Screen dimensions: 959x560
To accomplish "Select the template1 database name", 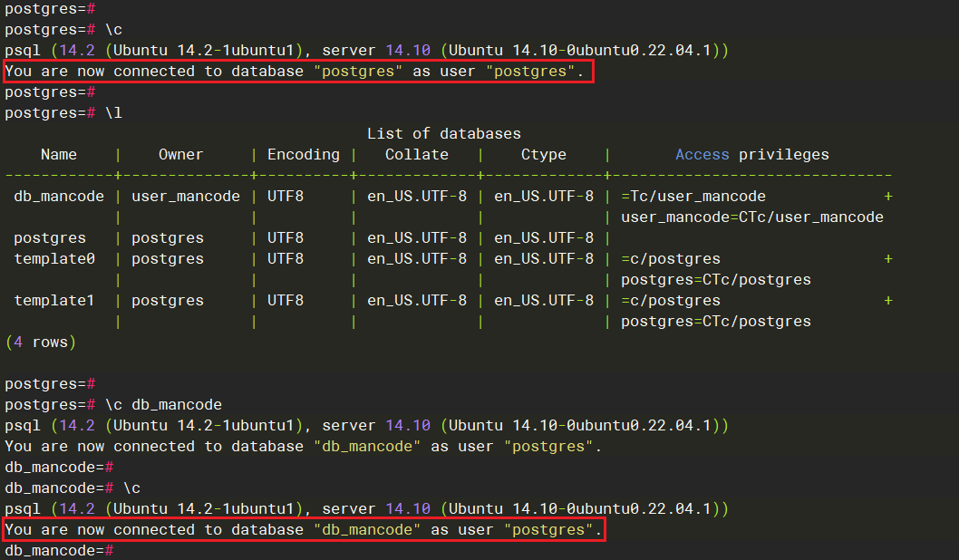I will point(53,301).
